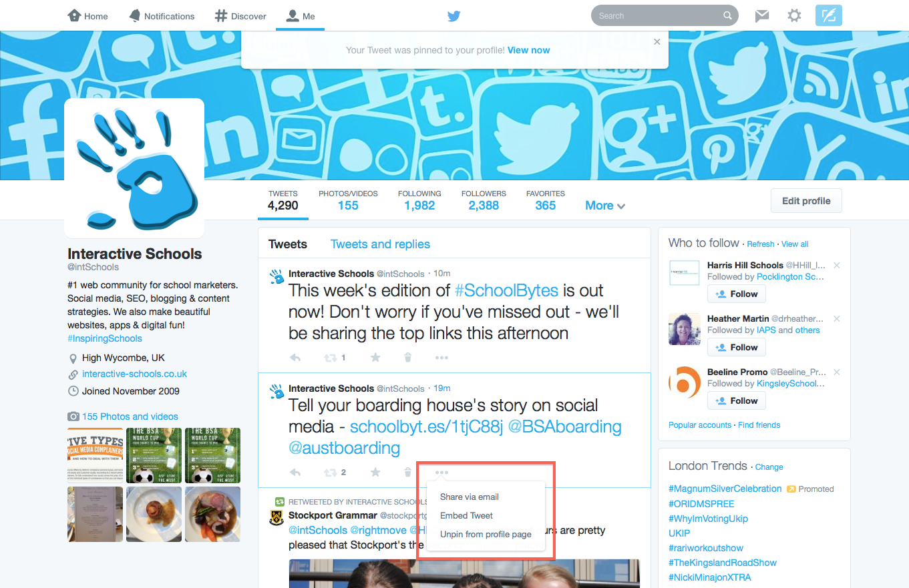Favorite the #SchoolBytes tweet with star
The width and height of the screenshot is (909, 588).
[375, 358]
